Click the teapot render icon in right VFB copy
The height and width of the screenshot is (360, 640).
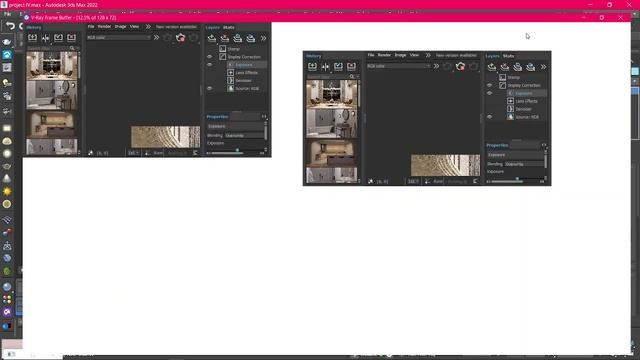click(460, 66)
